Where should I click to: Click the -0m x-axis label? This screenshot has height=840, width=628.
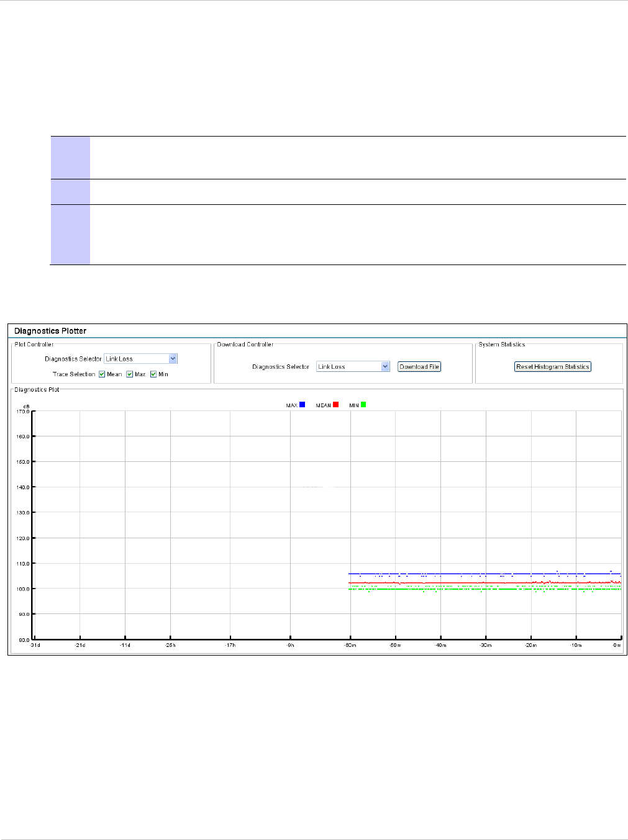coord(616,646)
